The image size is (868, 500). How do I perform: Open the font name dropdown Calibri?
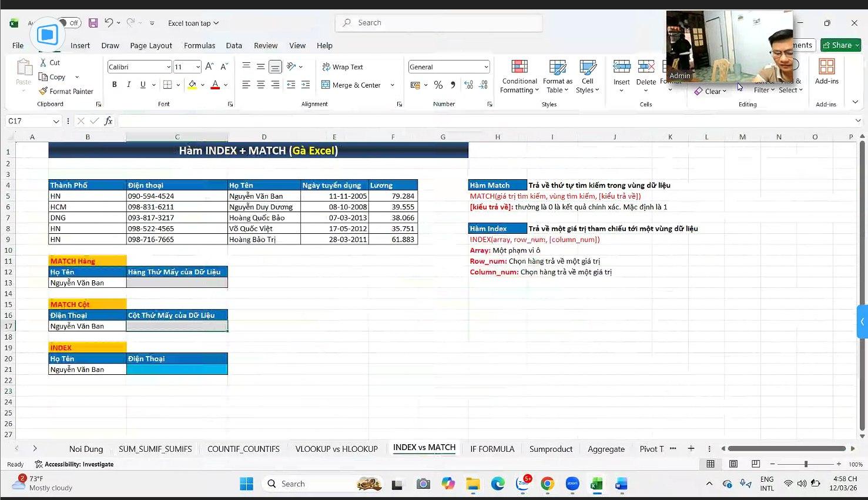coord(169,67)
